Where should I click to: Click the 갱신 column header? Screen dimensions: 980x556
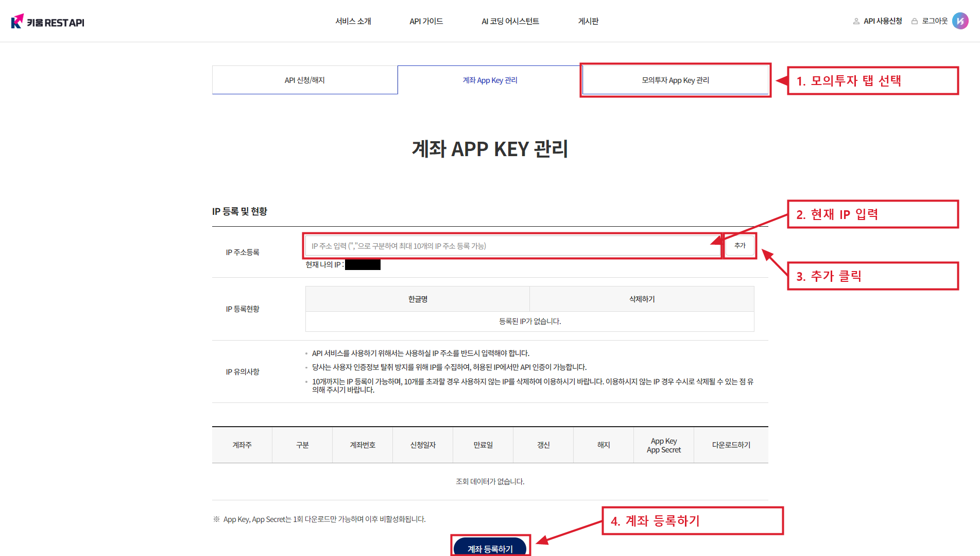click(543, 445)
